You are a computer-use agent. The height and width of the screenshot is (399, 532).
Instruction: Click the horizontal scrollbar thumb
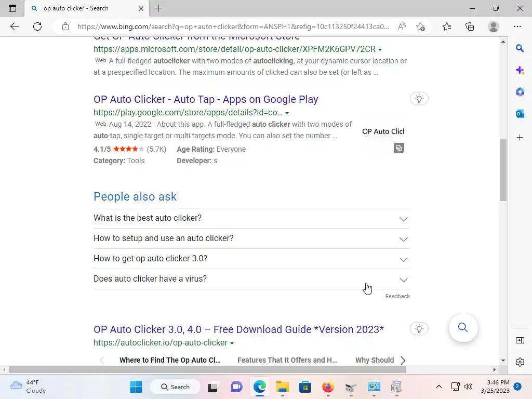coord(207,370)
